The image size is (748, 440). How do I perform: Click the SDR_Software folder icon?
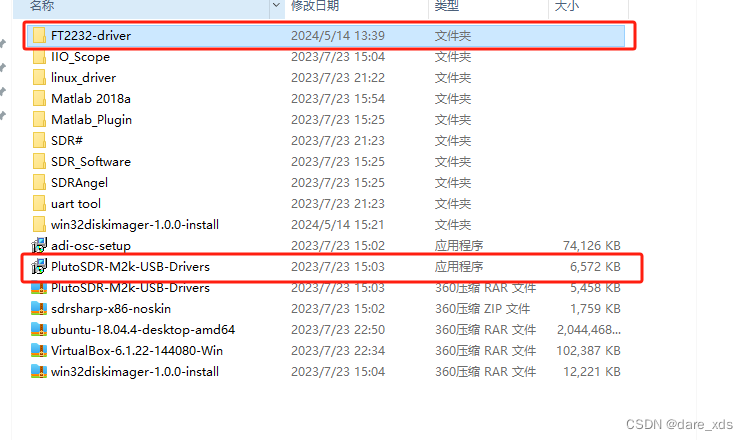[x=39, y=162]
